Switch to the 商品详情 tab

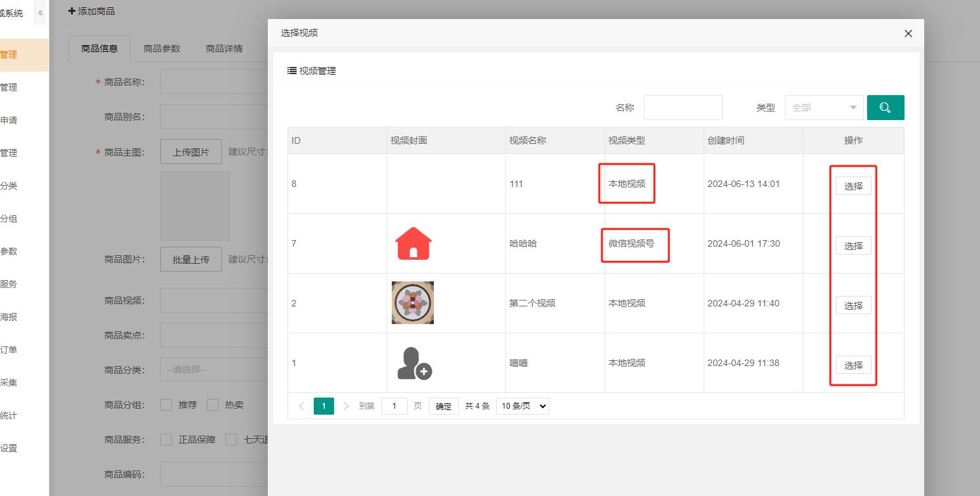pyautogui.click(x=224, y=49)
